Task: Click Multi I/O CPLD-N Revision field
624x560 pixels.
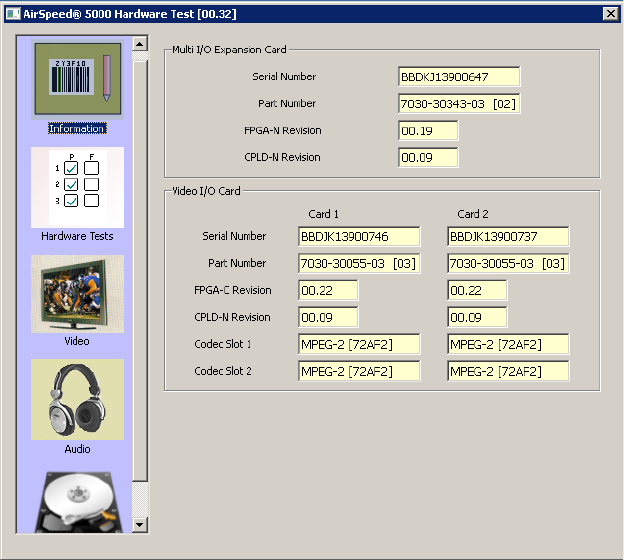Action: coord(428,157)
